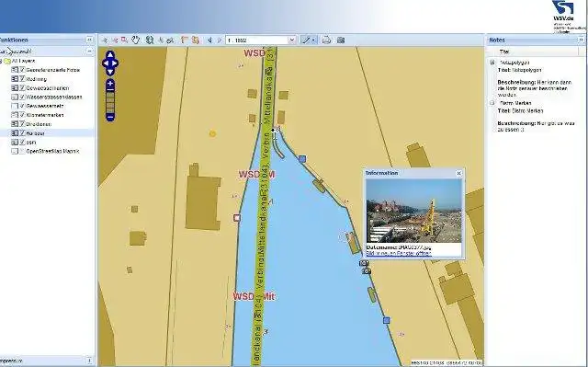Open the map scale dropdown arrow

point(292,40)
